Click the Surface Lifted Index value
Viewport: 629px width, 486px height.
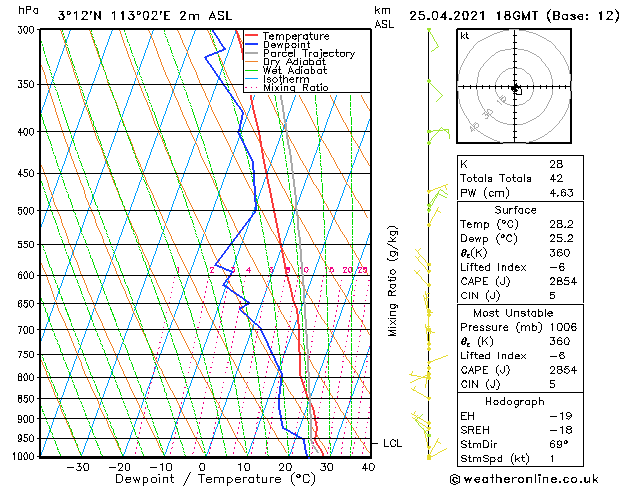point(557,267)
